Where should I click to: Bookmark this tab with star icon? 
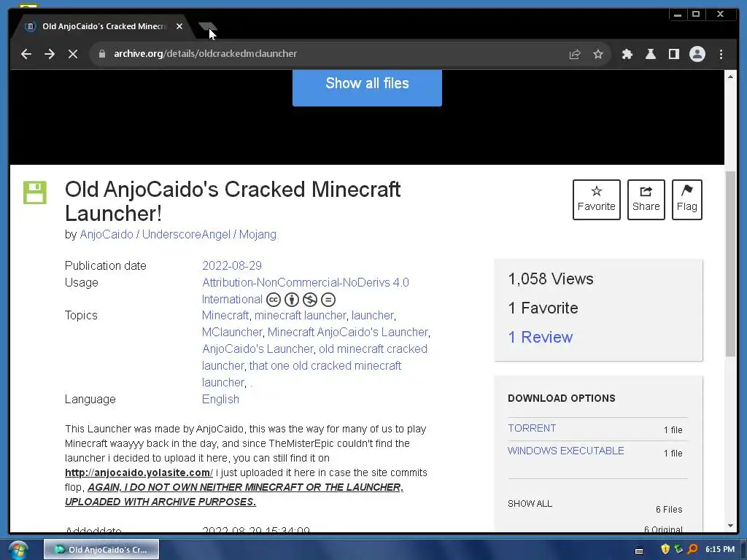[598, 54]
